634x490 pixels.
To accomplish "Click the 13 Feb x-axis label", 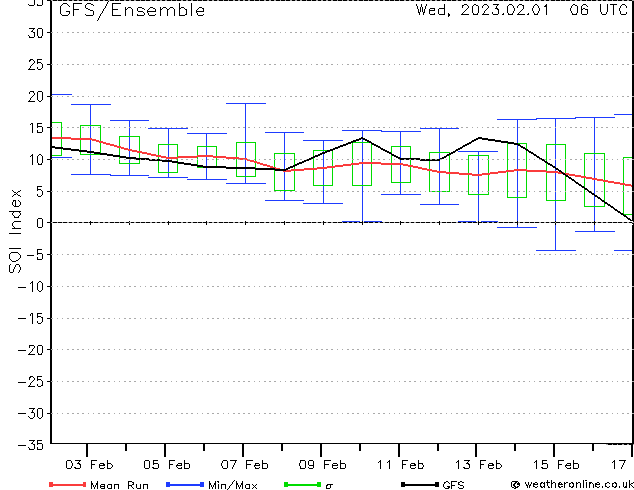I will tap(479, 465).
